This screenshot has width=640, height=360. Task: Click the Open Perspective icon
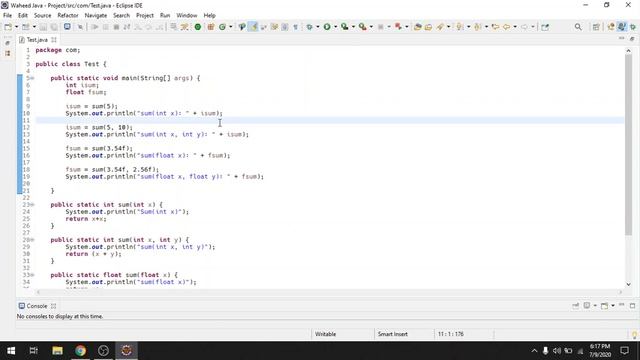point(596,27)
